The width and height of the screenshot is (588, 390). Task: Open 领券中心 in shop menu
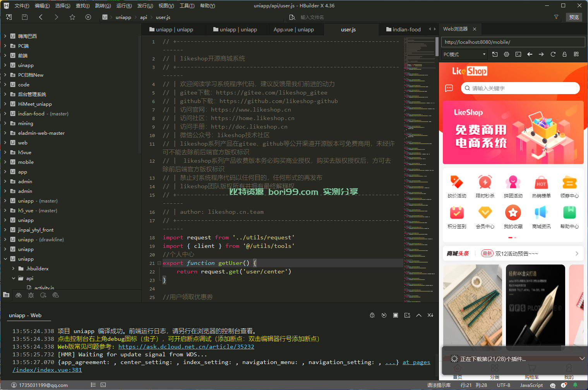point(569,187)
